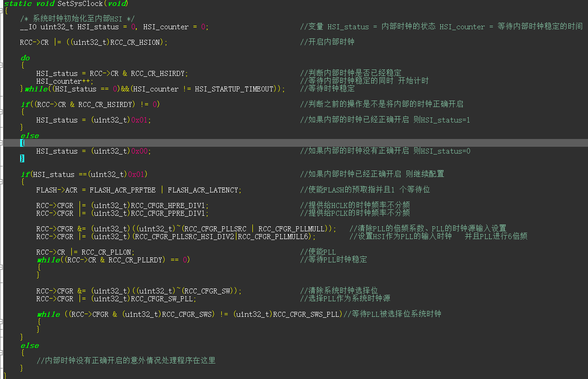Click the comment 开启内部时钟
588x379 pixels.
tap(327, 42)
